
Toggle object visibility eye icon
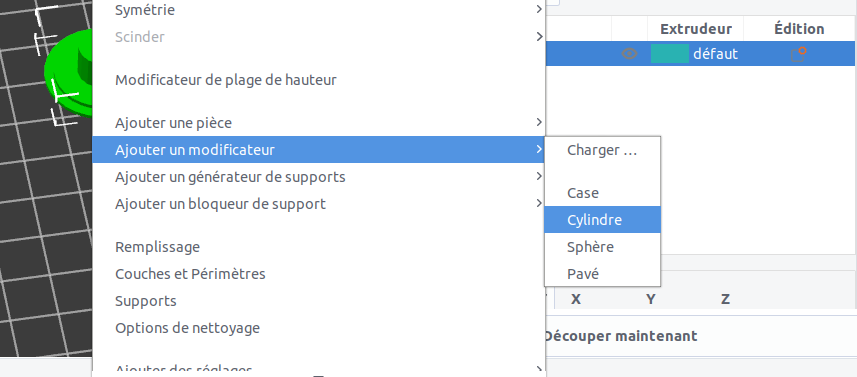point(630,54)
